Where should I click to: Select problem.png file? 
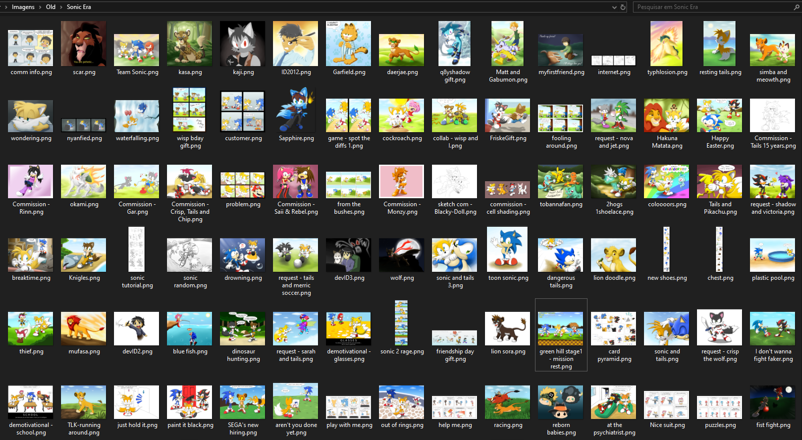tap(242, 185)
